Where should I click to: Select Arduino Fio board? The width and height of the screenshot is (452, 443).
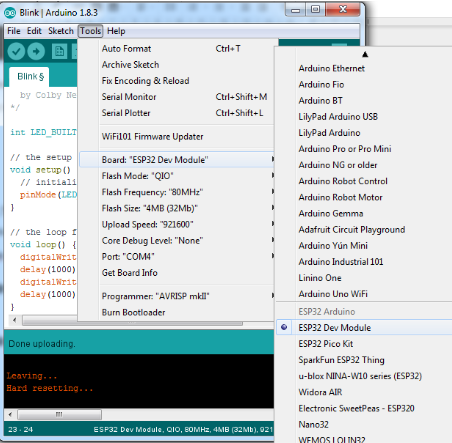(x=364, y=84)
